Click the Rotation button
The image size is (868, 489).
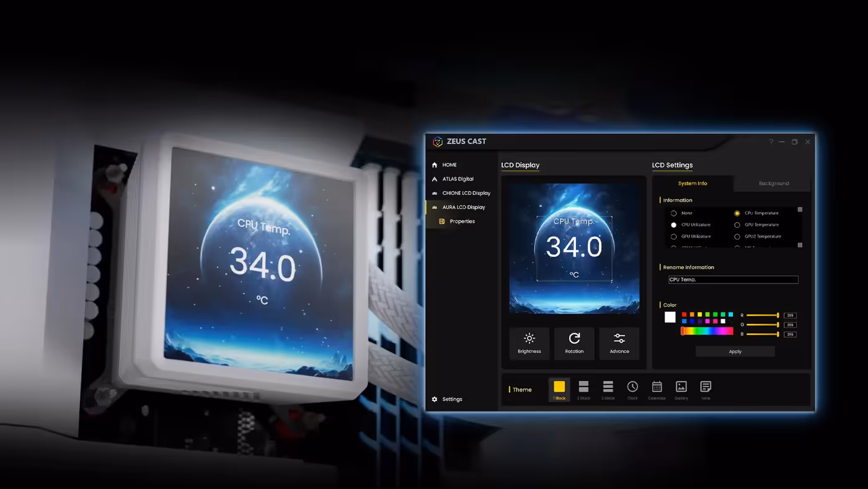pos(574,343)
